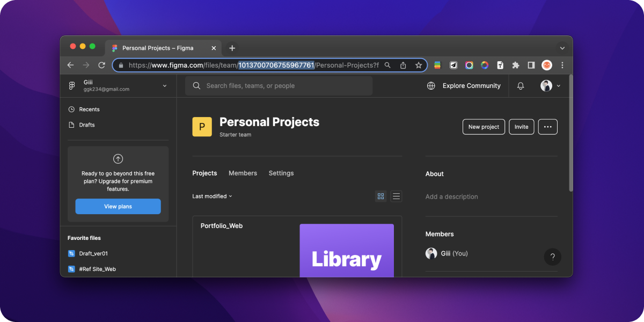Viewport: 644px width, 322px height.
Task: Click the share icon in address bar
Action: [x=403, y=65]
